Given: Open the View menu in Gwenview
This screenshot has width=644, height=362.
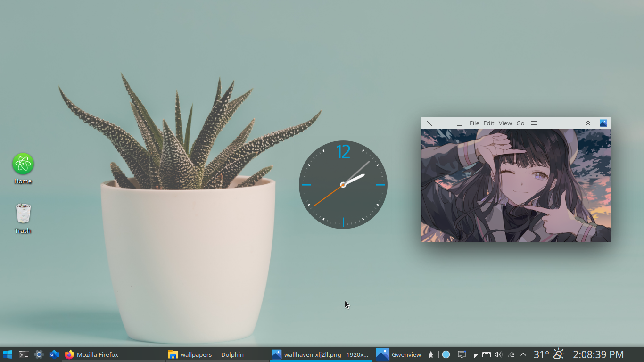Looking at the screenshot, I should 505,123.
